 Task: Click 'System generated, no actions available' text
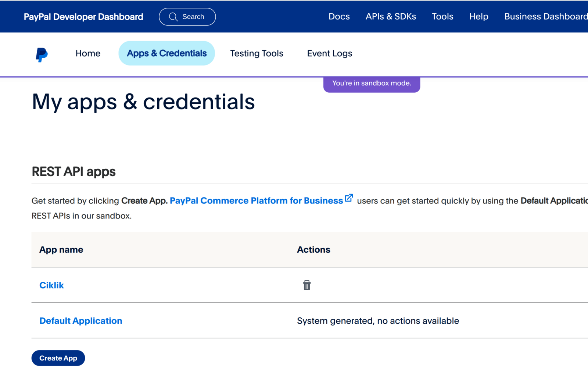(378, 321)
